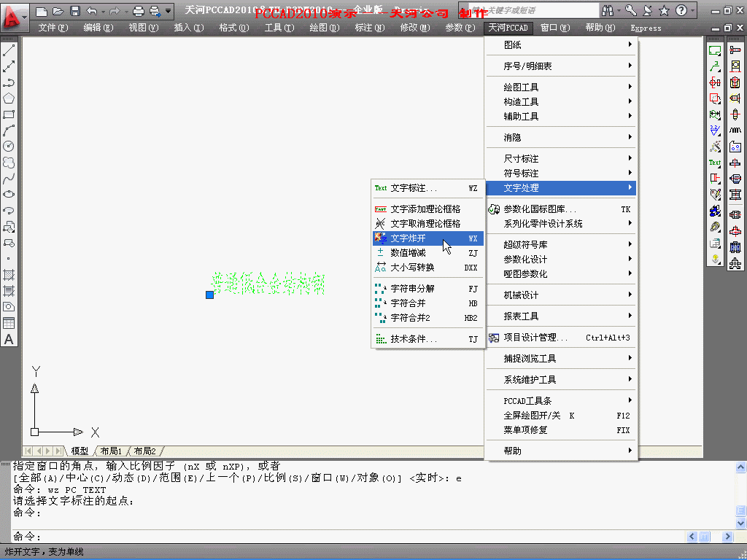Choose 文字取消理论框格 menu entry
The image size is (747, 560).
point(427,223)
